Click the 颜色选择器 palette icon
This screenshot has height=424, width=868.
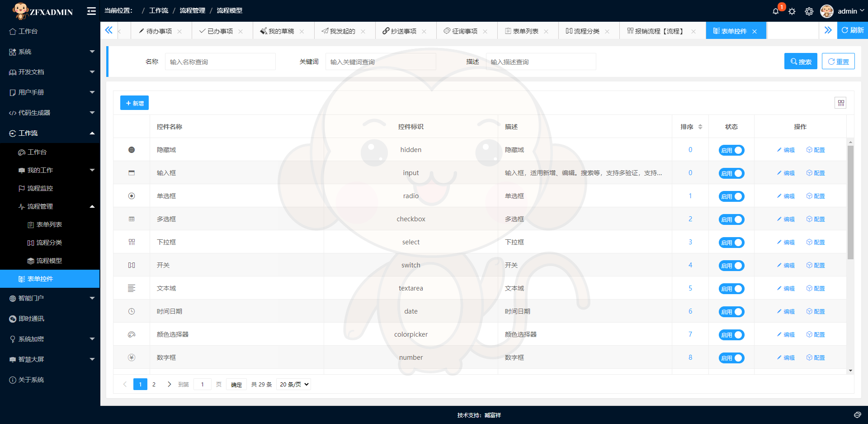pos(132,334)
